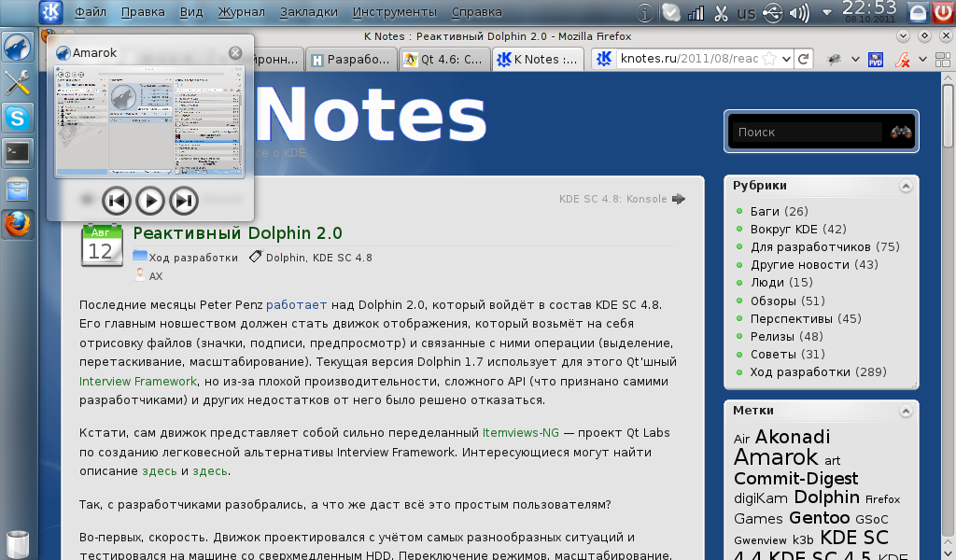Open the Инструменты menu
This screenshot has width=956, height=560.
click(x=395, y=11)
